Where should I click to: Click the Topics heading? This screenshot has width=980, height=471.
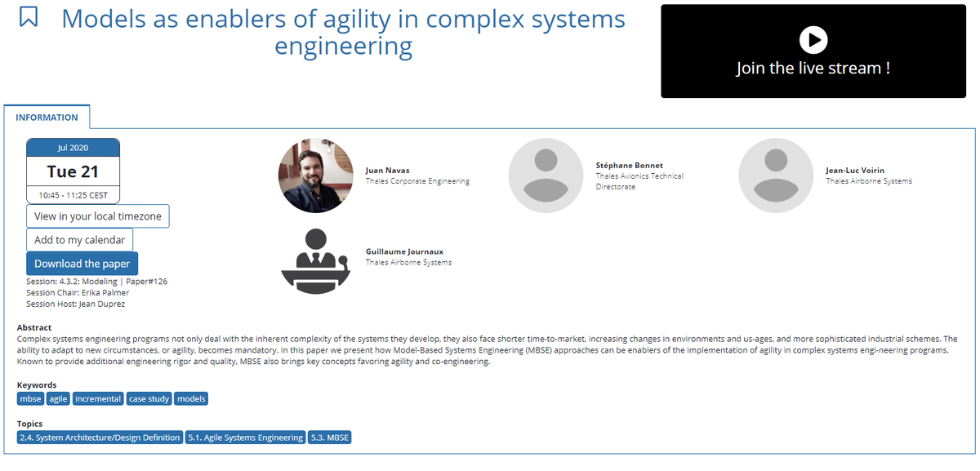29,424
